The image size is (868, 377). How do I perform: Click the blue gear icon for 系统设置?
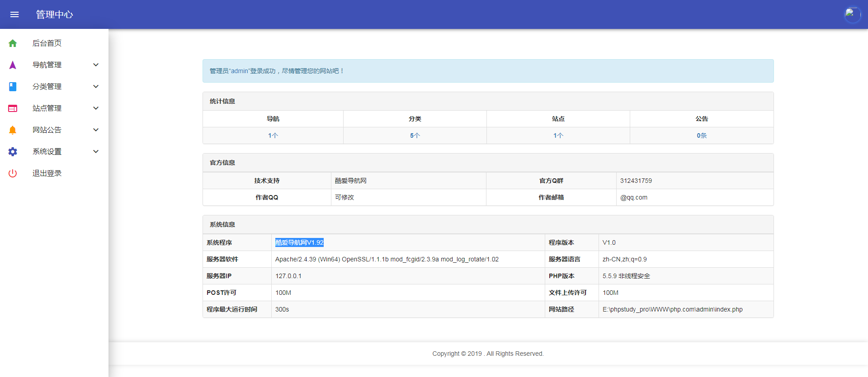point(13,152)
